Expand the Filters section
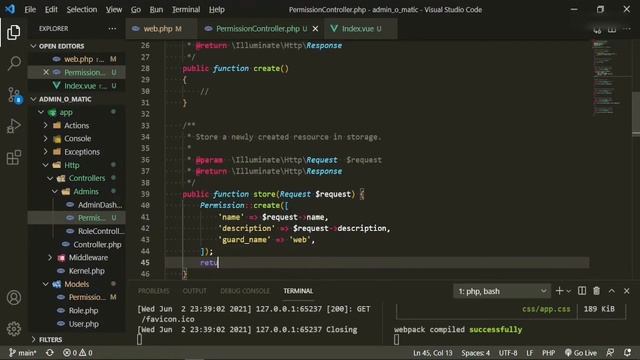This screenshot has width=640, height=360. [x=33, y=339]
